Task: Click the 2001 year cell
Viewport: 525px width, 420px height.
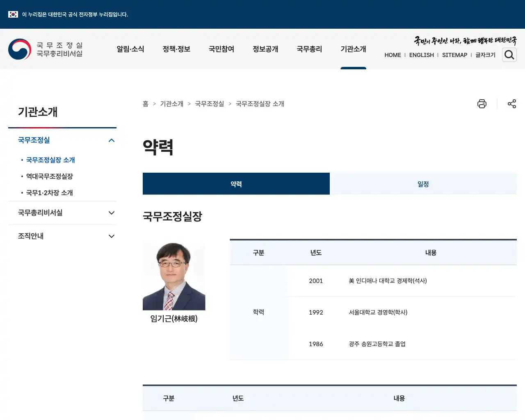Action: (316, 281)
